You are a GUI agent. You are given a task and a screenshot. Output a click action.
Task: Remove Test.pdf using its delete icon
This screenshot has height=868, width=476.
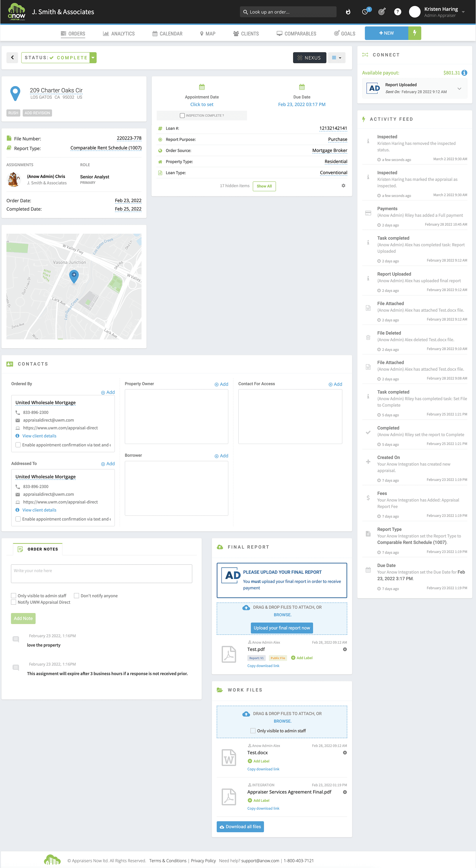click(345, 649)
